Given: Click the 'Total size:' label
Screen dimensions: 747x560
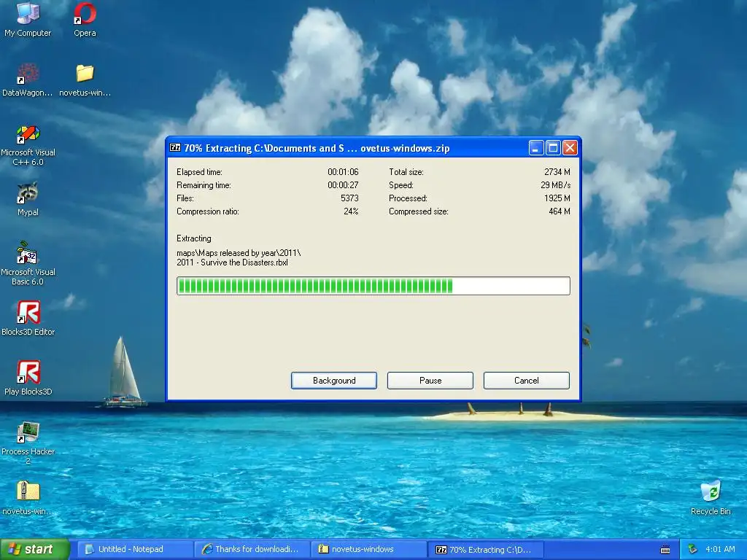Looking at the screenshot, I should click(406, 172).
